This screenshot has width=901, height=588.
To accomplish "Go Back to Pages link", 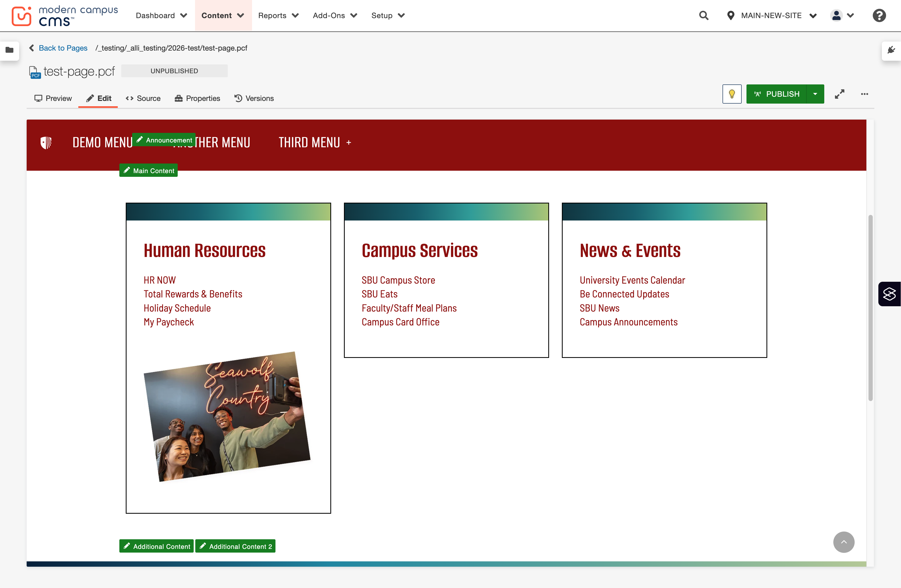I will [63, 48].
